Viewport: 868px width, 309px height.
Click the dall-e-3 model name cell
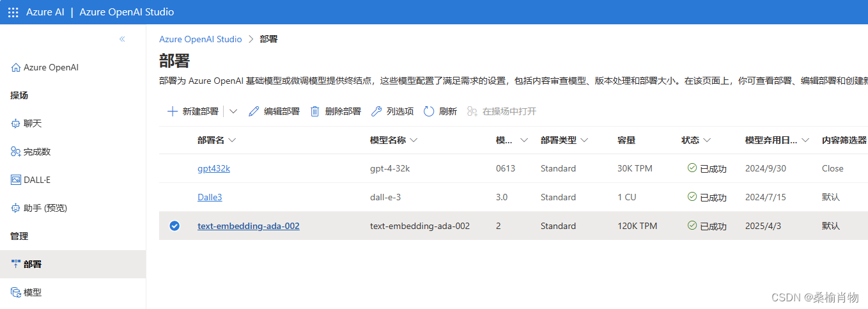[385, 197]
